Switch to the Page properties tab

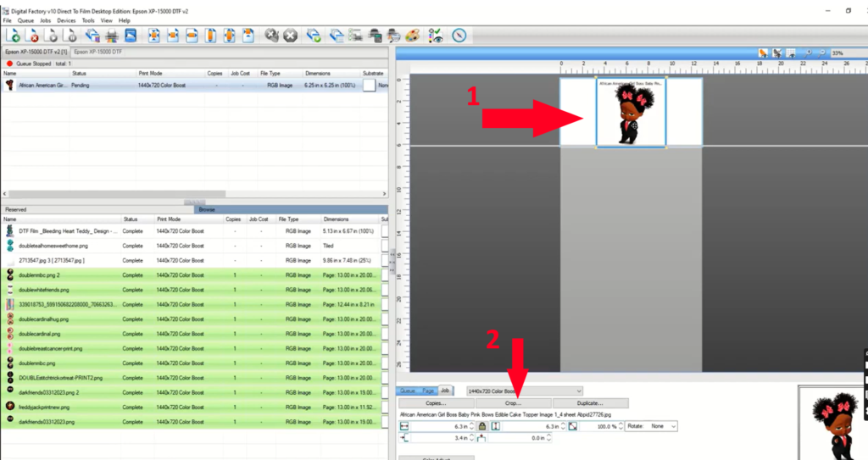coord(428,391)
